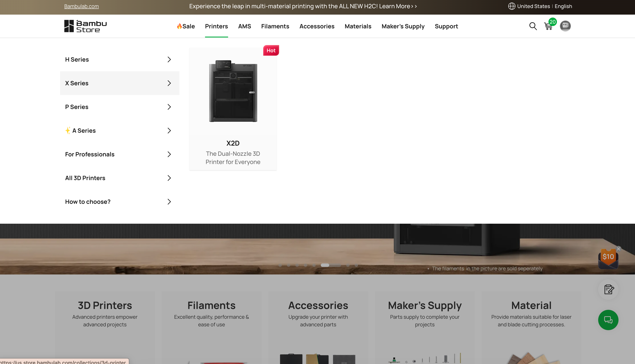
Task: Select H Series category
Action: 120,59
